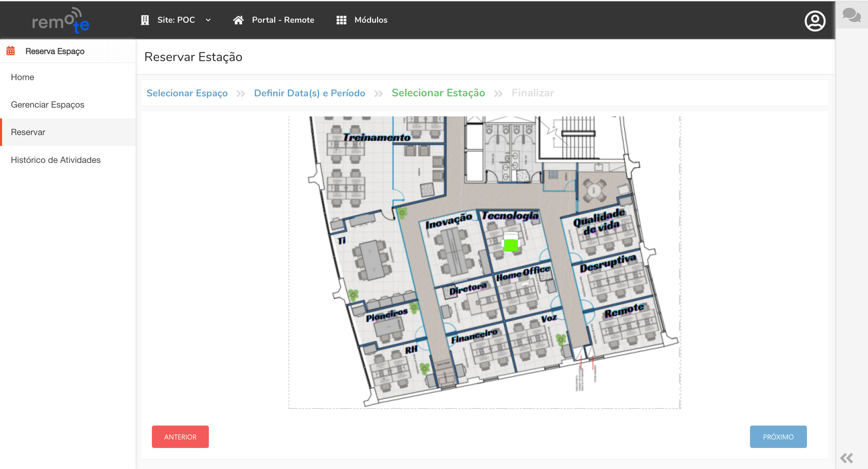Click the Diretora room label
Image resolution: width=868 pixels, height=469 pixels.
coord(468,289)
